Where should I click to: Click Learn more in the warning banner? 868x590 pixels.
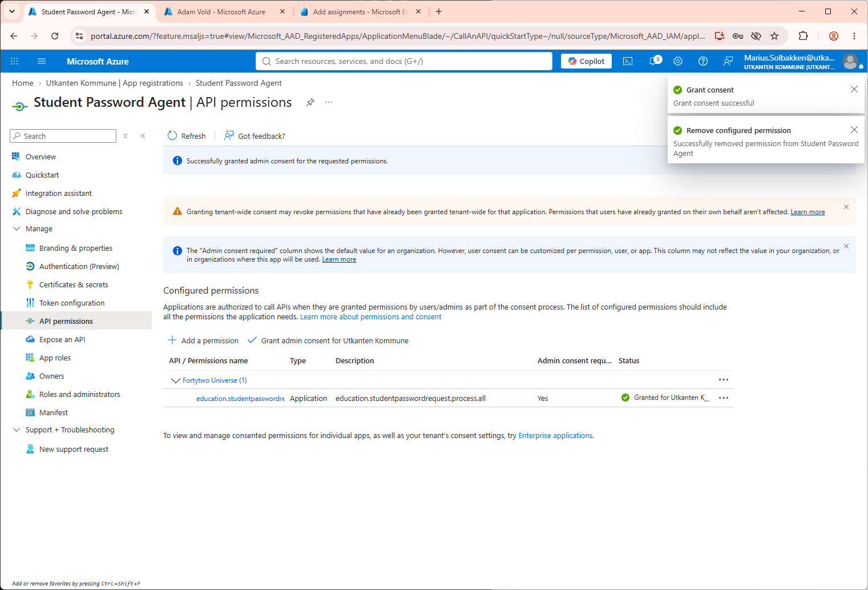click(x=808, y=212)
